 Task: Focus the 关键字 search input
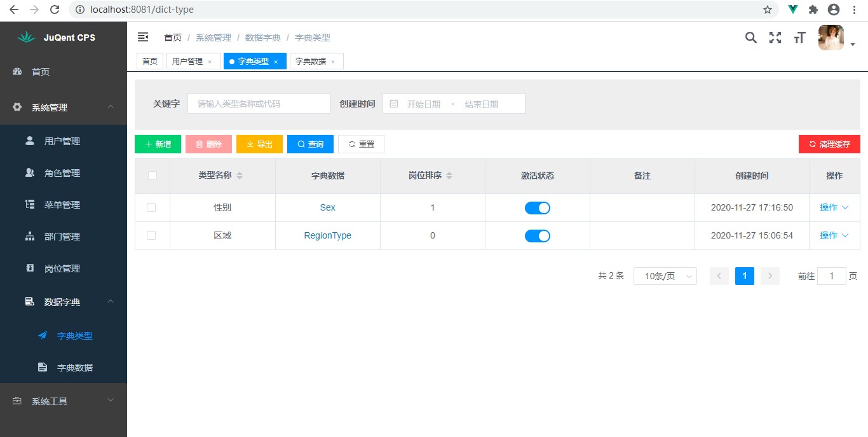point(259,104)
